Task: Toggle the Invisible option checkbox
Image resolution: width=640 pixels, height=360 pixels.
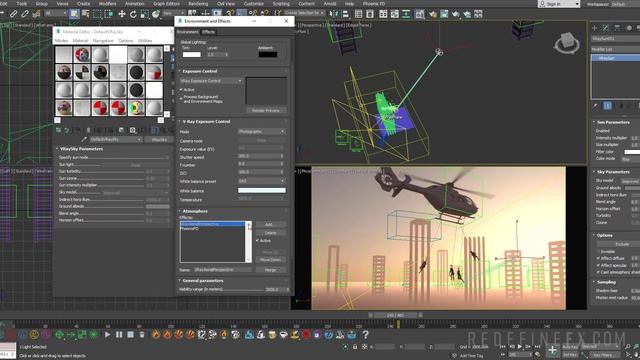Action: click(x=598, y=251)
